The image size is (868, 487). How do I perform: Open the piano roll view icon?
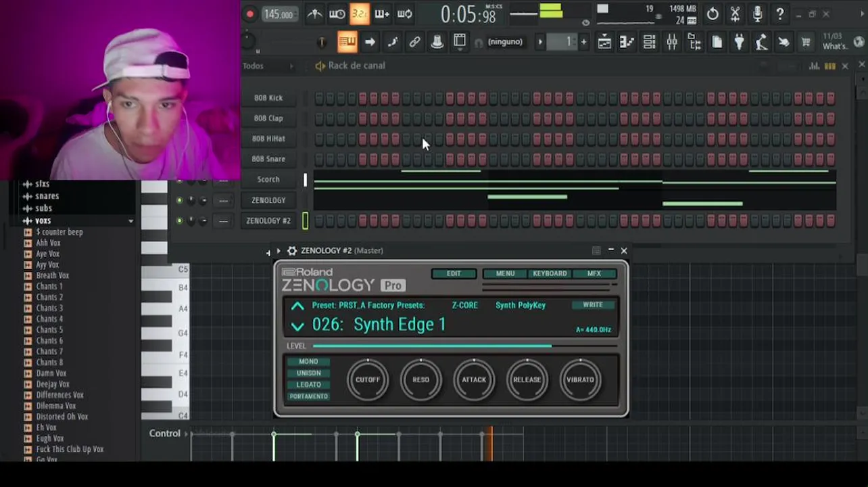click(x=627, y=43)
